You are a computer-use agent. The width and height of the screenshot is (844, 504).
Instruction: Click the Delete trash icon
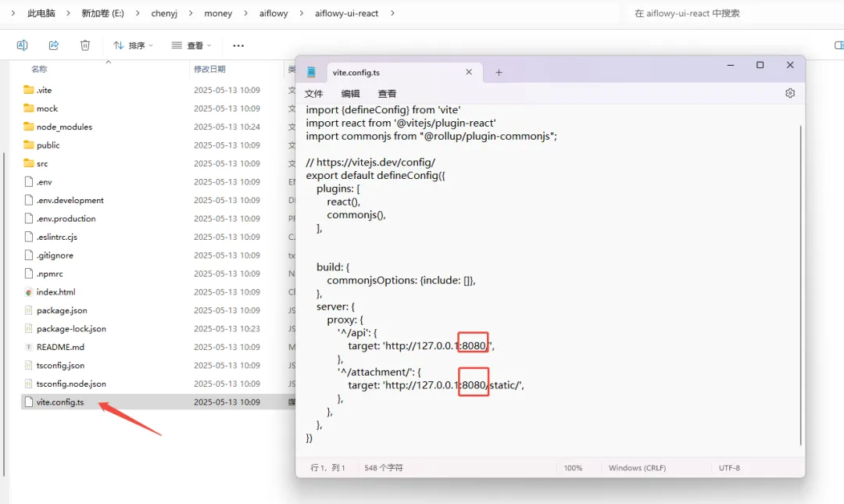coord(85,45)
